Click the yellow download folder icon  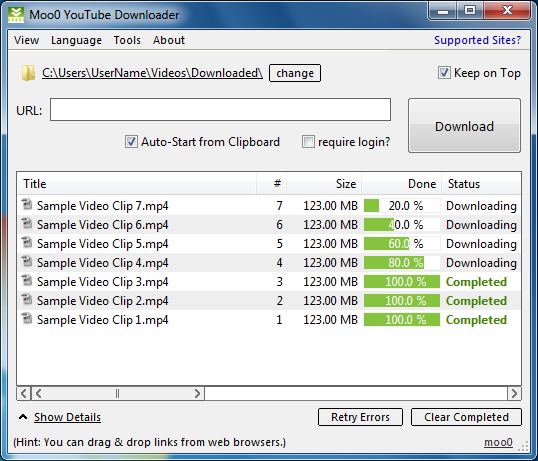pyautogui.click(x=28, y=73)
